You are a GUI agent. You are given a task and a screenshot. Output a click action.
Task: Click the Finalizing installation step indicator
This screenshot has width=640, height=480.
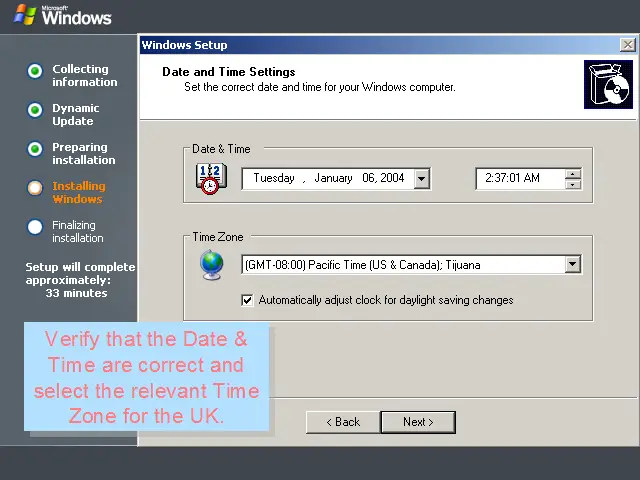35,227
